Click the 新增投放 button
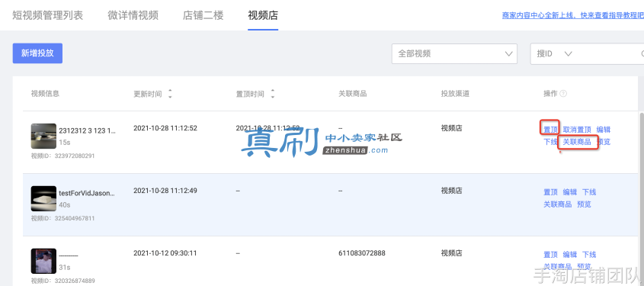644x286 pixels. coord(37,53)
